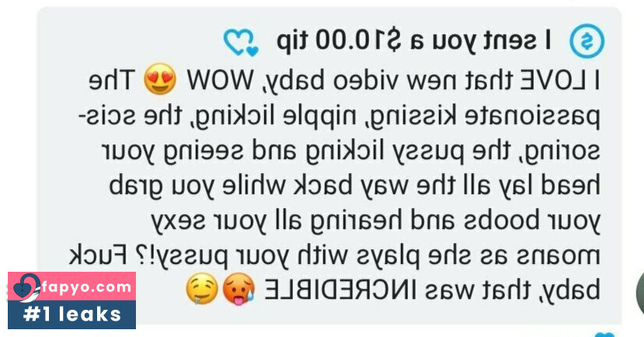Click the pink background of the watermark badge
Image resolution: width=644 pixels, height=337 pixels.
point(72,287)
